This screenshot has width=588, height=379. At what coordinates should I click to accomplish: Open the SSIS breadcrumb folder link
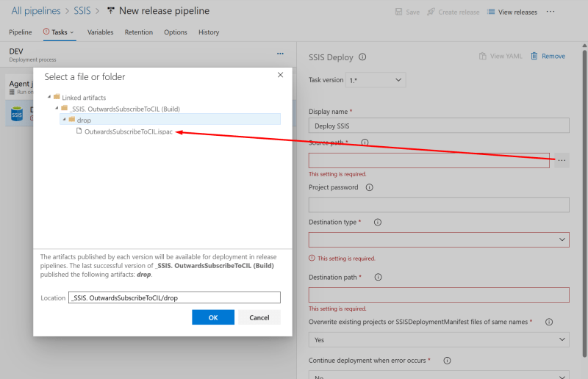[82, 11]
